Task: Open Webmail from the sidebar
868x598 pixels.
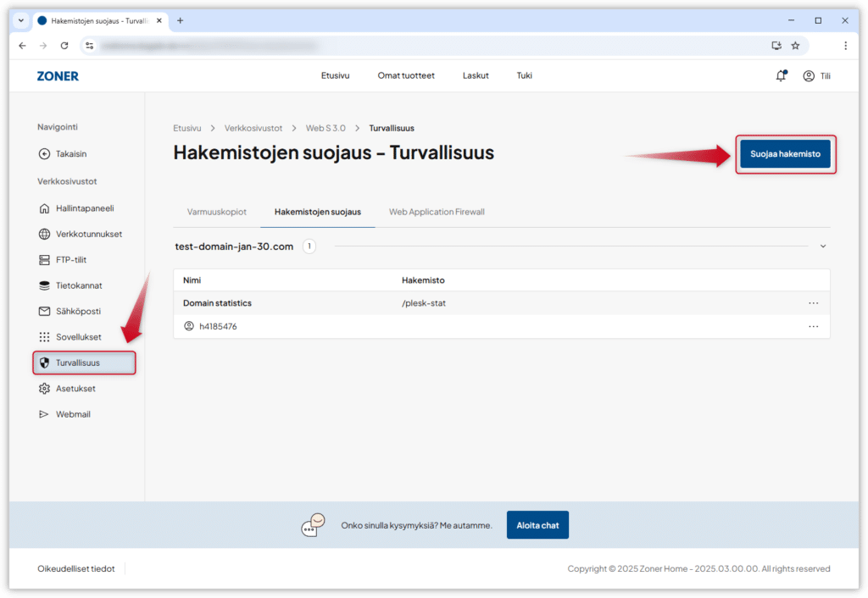Action: click(x=72, y=414)
